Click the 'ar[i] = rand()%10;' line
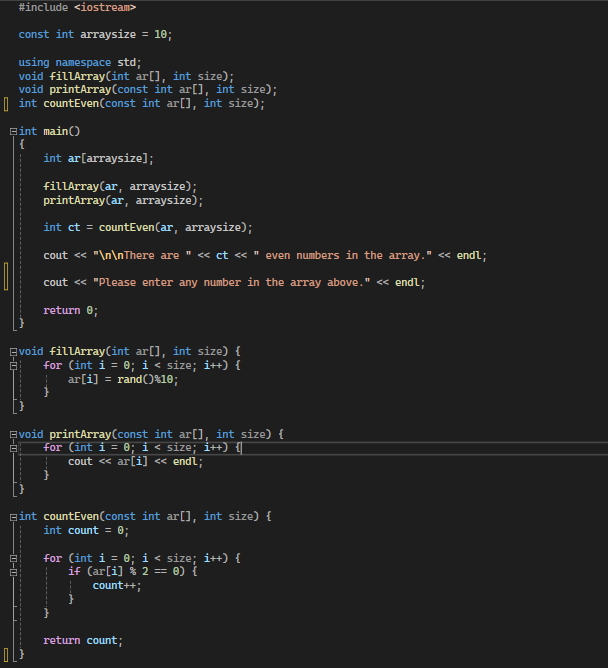 click(x=123, y=379)
